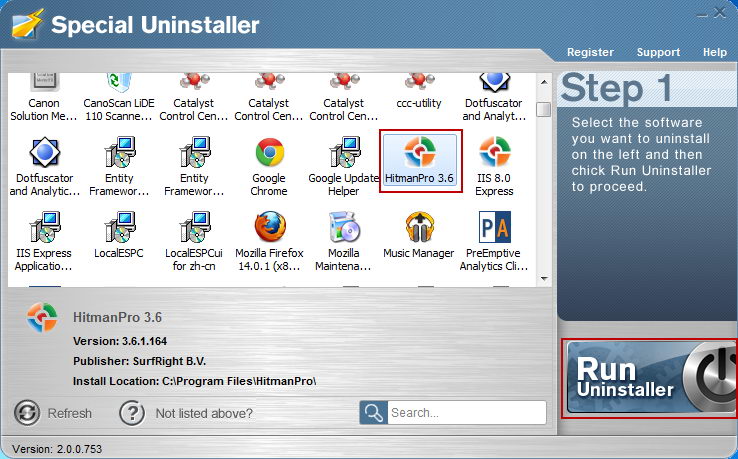
Task: Click the Run Uninstaller button
Action: (650, 378)
